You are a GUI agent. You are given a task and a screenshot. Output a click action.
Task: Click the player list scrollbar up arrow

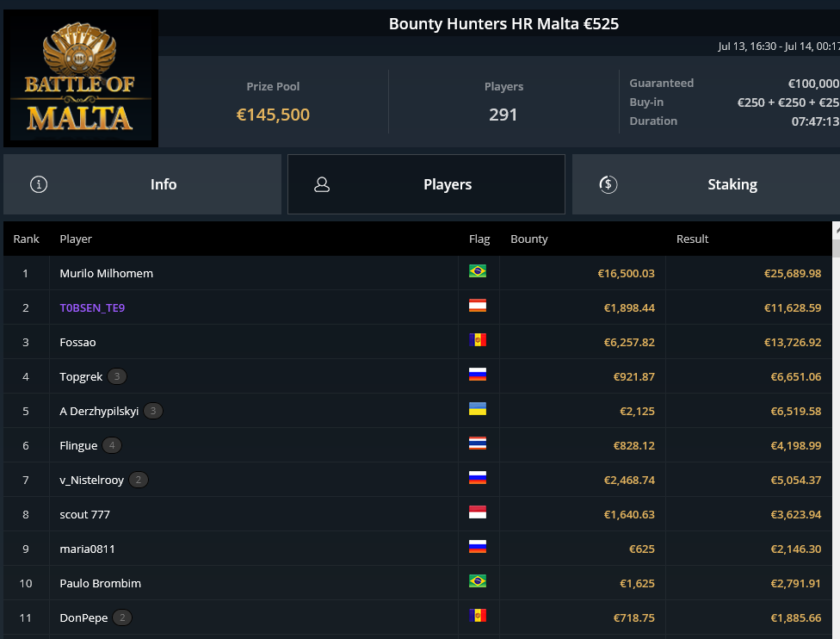(837, 231)
